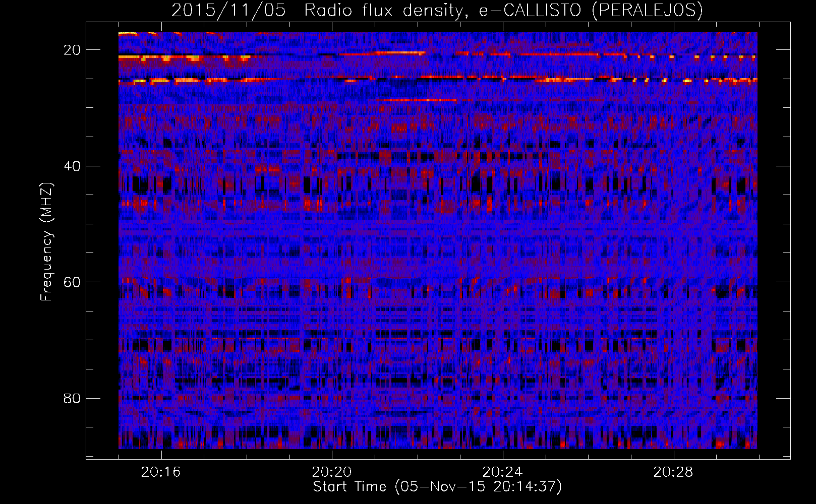Click the Start Time axis label
The height and width of the screenshot is (504, 816).
tap(437, 487)
